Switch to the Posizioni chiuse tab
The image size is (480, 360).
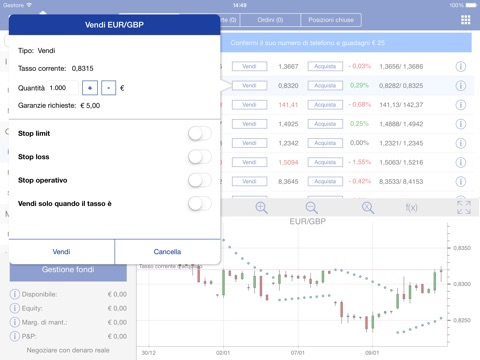331,20
